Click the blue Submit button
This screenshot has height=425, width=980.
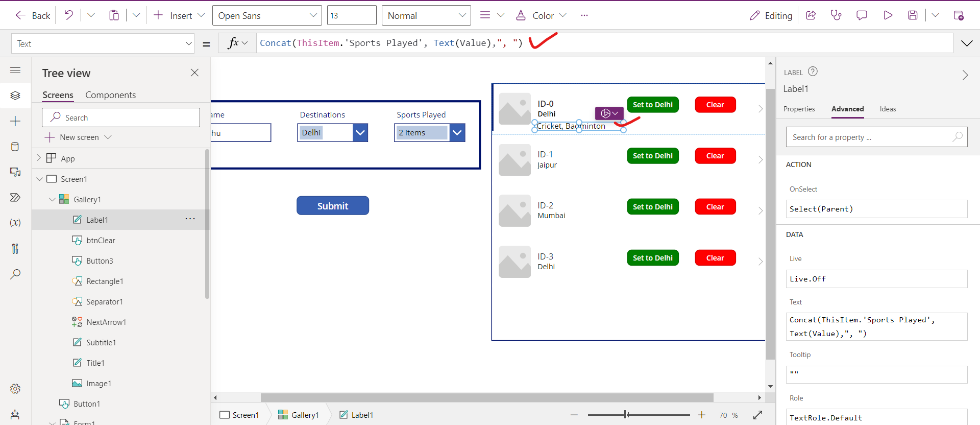tap(333, 206)
